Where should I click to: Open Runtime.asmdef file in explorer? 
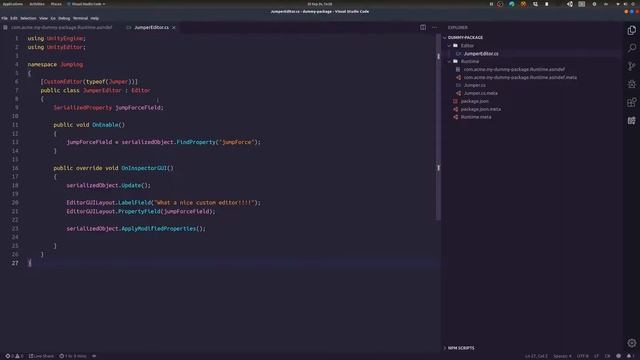point(514,69)
